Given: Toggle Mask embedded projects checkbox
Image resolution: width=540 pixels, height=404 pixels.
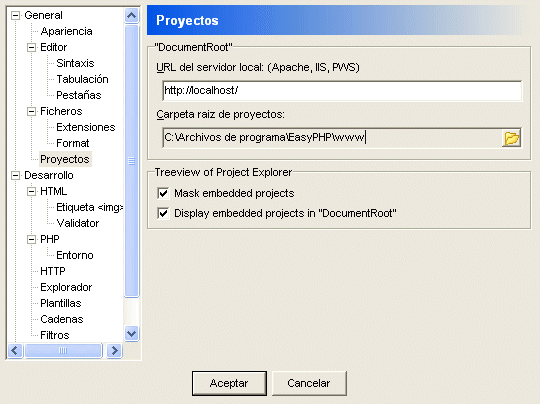Looking at the screenshot, I should point(163,193).
